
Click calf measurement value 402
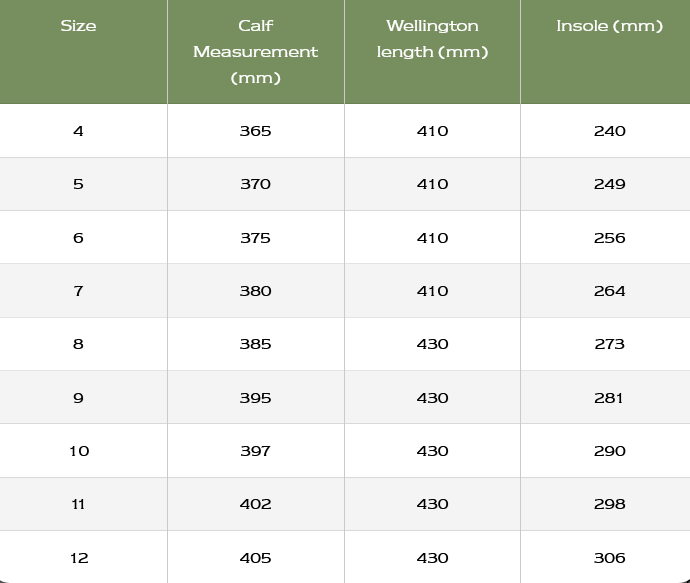256,504
